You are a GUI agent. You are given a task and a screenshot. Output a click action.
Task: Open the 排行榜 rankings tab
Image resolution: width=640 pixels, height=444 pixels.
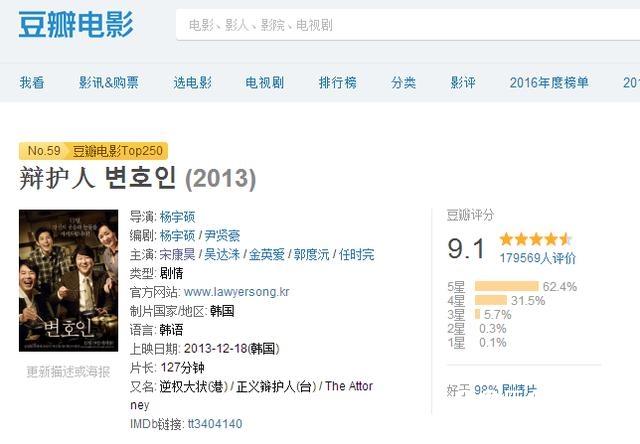(x=337, y=83)
